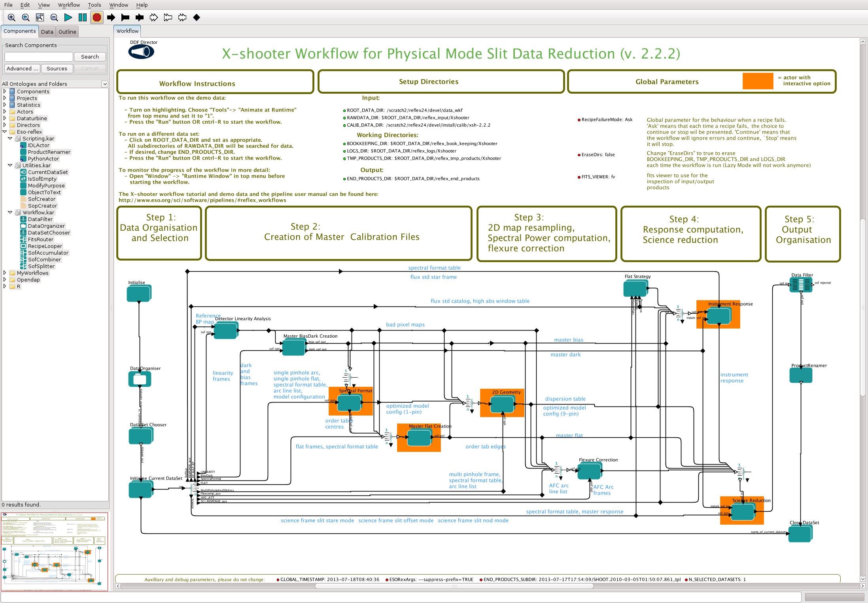Expand the MyWorkflows folder
This screenshot has height=603, width=868.
click(x=5, y=273)
